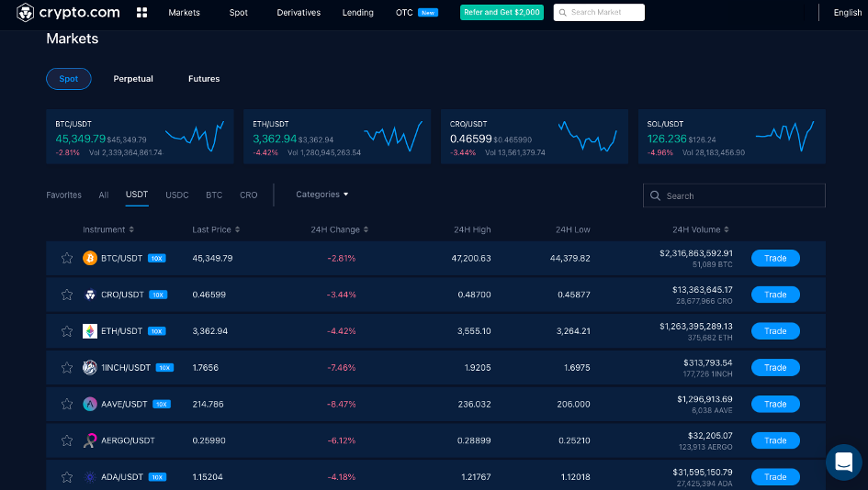This screenshot has height=490, width=868.
Task: Click Trade for CRO/USDT
Action: point(775,295)
